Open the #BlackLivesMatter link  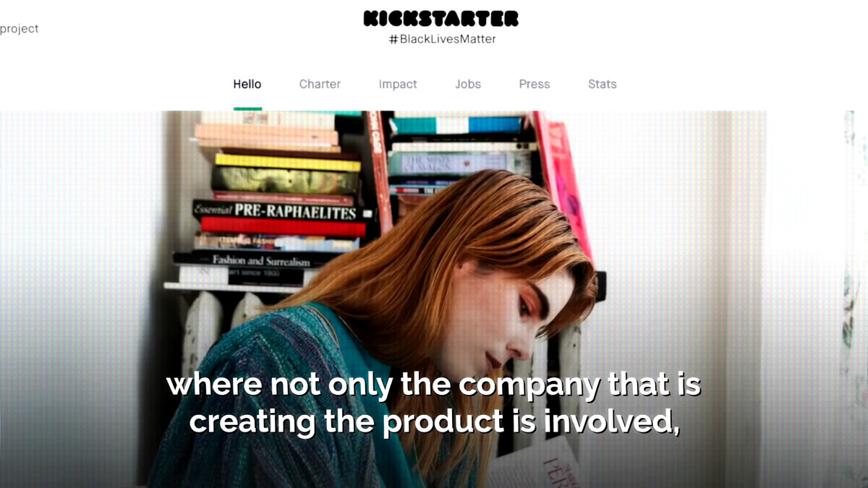(442, 39)
